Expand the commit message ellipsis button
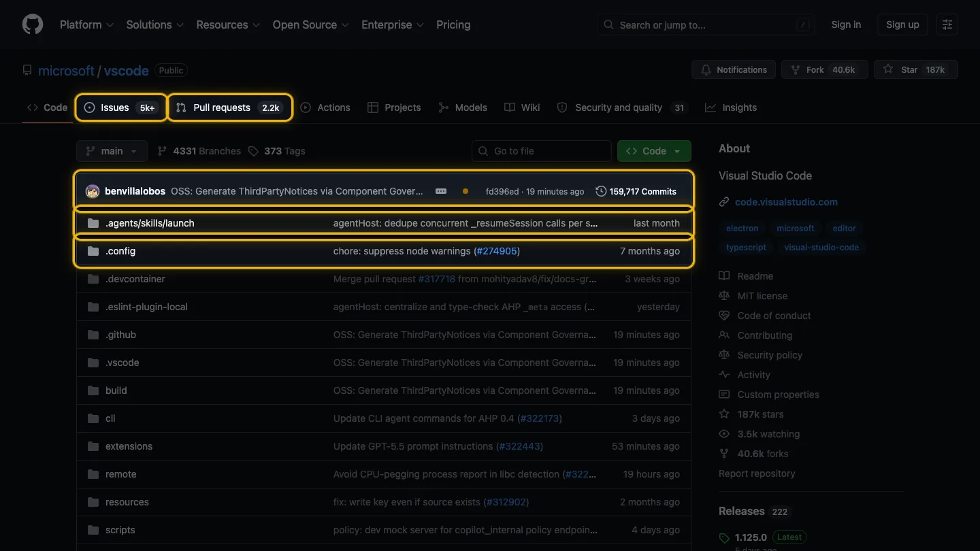This screenshot has height=551, width=980. [x=441, y=191]
